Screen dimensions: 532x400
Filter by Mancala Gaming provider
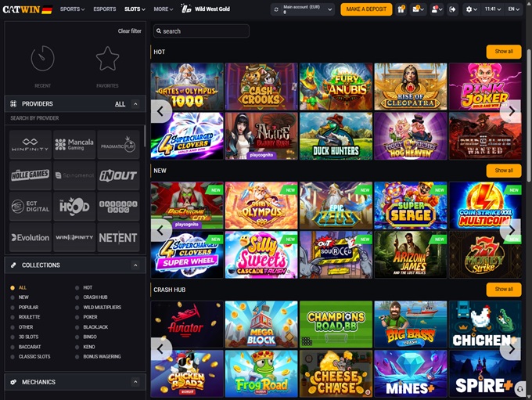tap(74, 145)
